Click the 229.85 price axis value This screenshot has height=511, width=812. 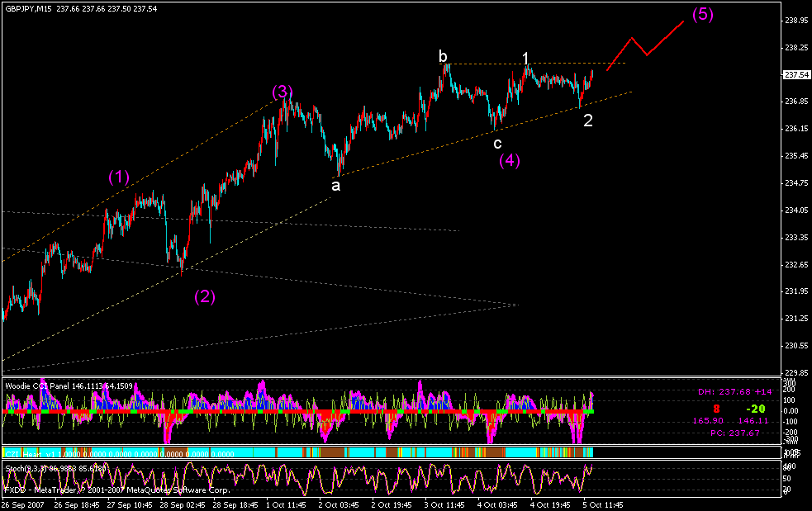pos(796,373)
